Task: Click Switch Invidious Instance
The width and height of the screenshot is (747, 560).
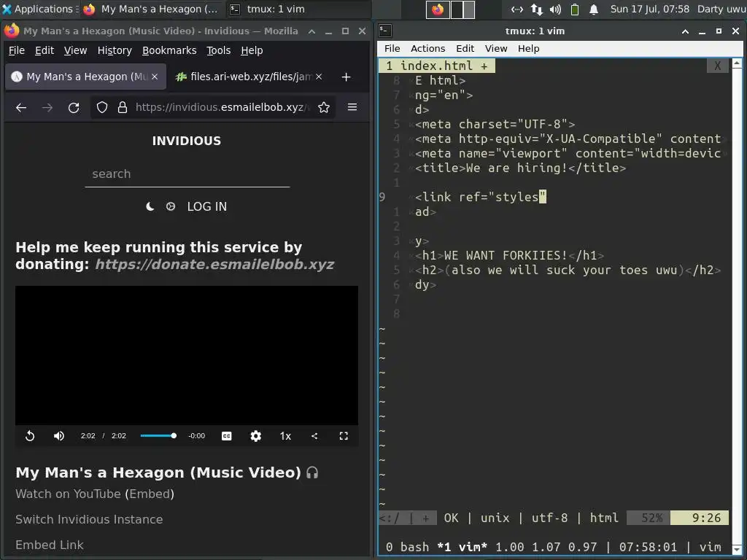Action: tap(89, 519)
